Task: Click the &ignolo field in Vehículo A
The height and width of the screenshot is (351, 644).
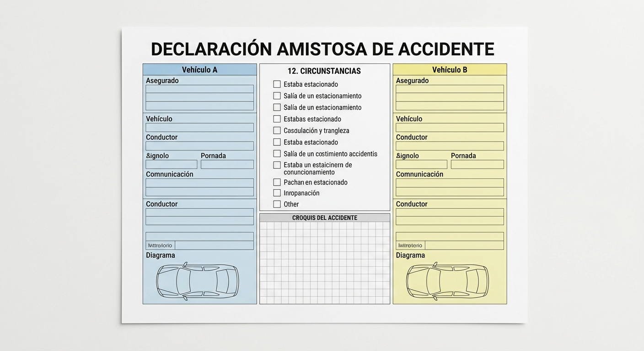Action: 172,165
